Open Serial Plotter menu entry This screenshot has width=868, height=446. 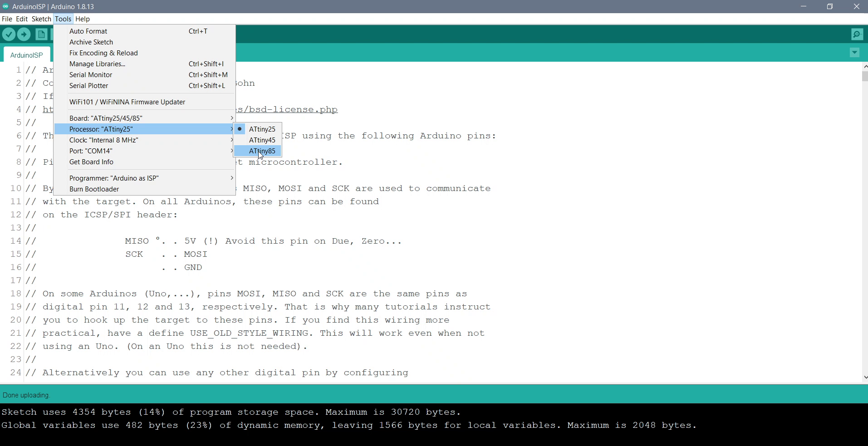pos(145,86)
